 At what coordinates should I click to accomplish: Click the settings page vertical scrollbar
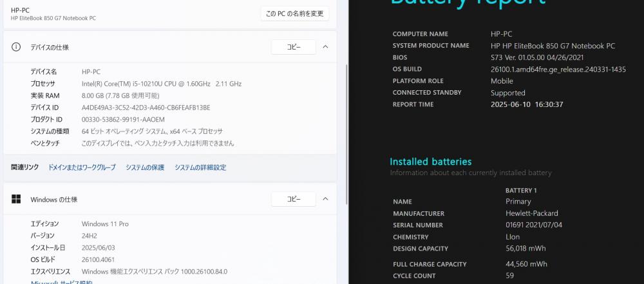pyautogui.click(x=348, y=135)
